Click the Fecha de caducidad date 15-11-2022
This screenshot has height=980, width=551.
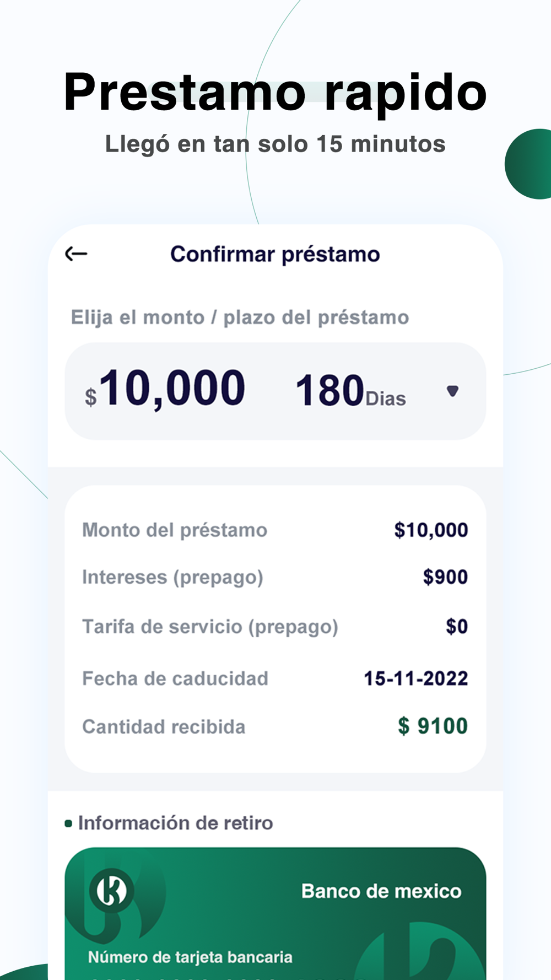416,679
